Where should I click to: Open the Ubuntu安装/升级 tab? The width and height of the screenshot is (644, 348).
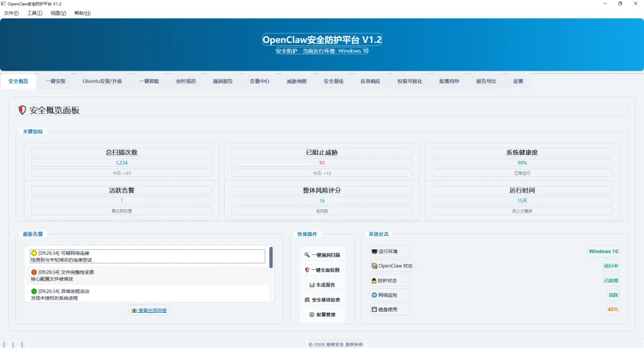[103, 81]
